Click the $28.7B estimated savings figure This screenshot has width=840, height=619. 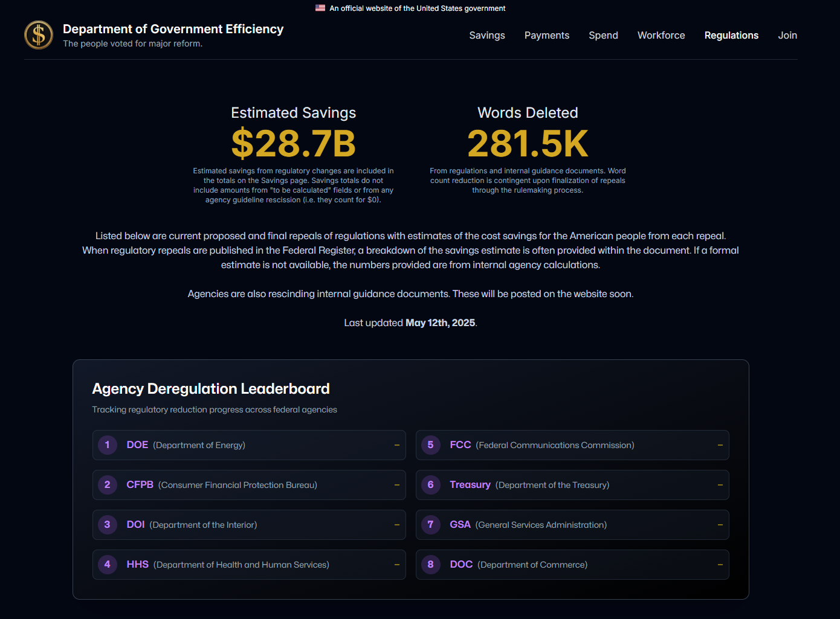294,144
